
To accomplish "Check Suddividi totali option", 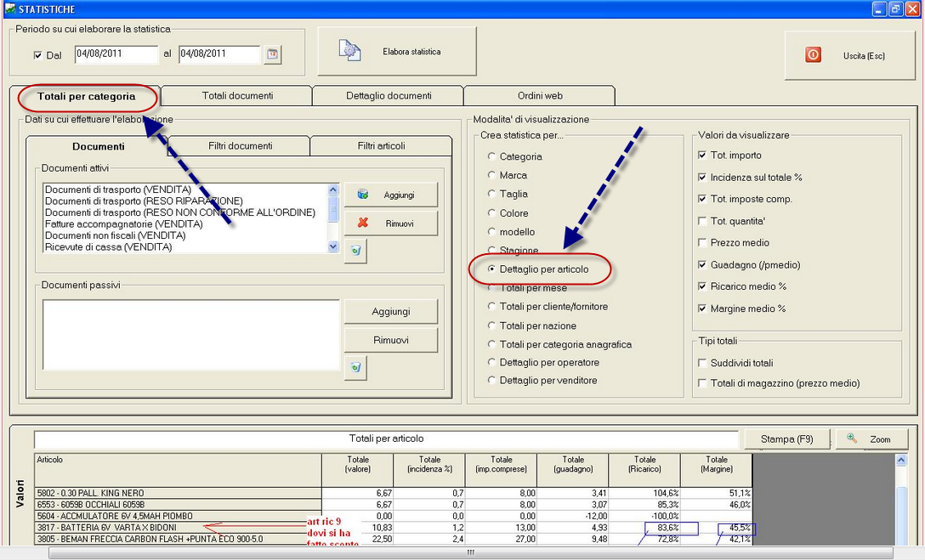I will point(702,363).
